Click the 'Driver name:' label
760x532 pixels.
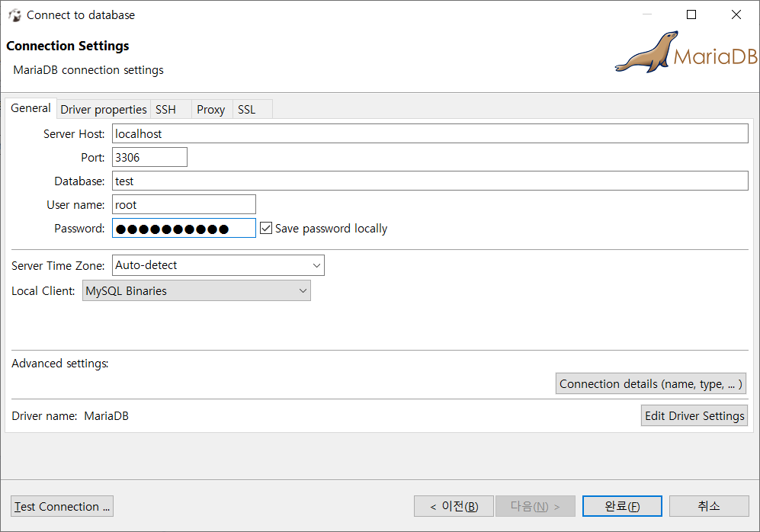click(x=44, y=415)
